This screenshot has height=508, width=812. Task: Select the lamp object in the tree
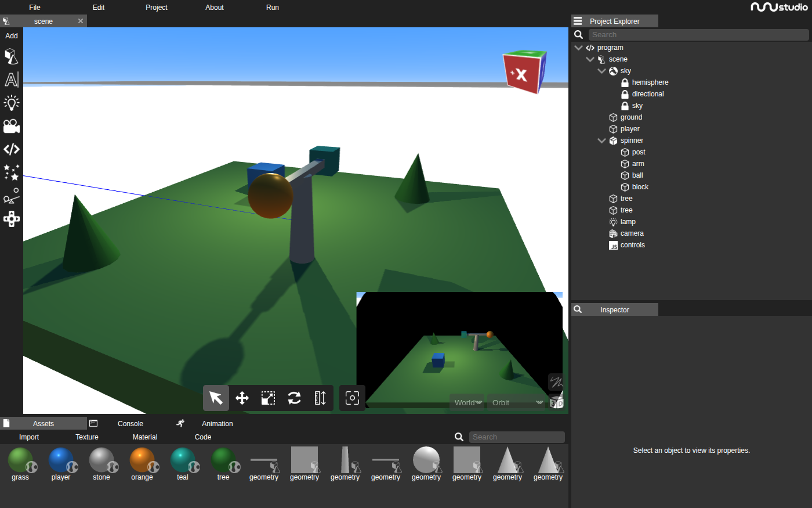[x=628, y=222]
